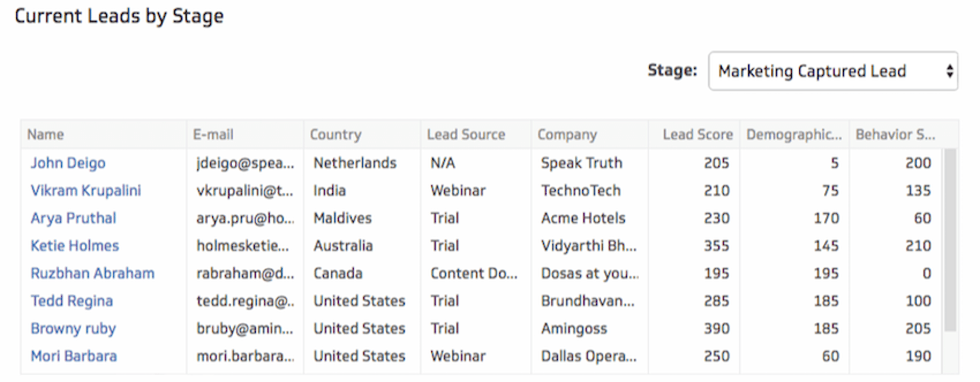
Task: Open Mori Barbara's lead record
Action: click(73, 355)
